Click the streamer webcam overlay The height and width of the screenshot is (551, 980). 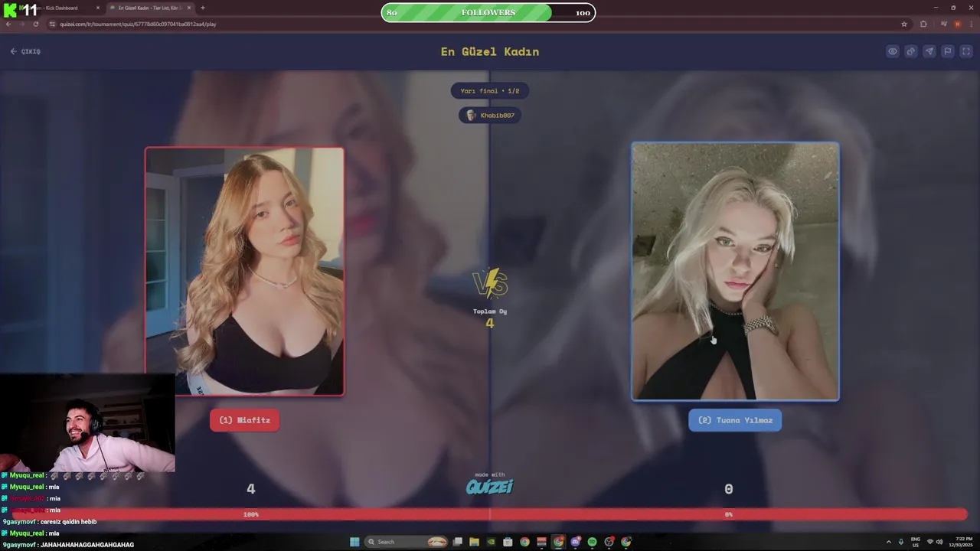[87, 423]
